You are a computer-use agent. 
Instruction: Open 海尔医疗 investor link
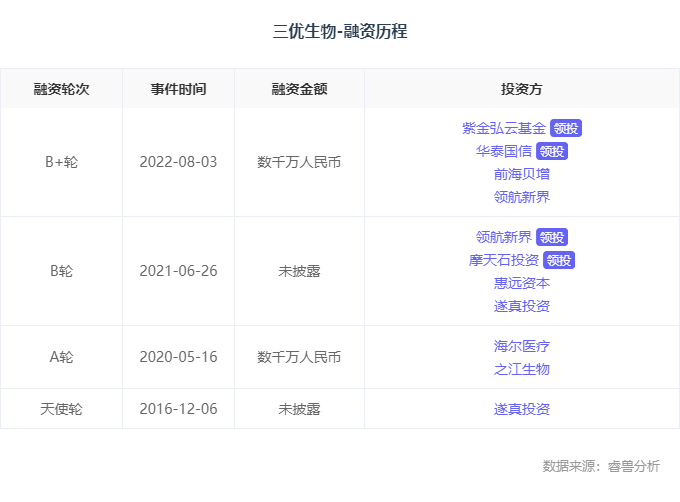pyautogui.click(x=522, y=346)
